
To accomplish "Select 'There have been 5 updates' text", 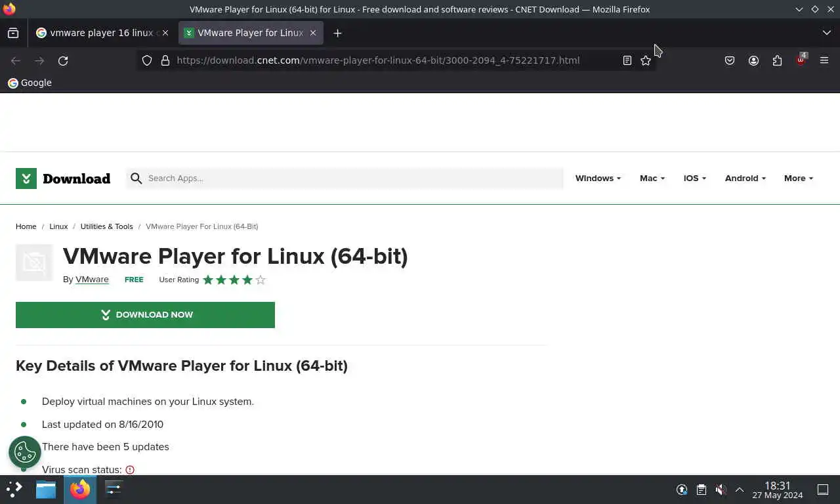I will click(106, 447).
